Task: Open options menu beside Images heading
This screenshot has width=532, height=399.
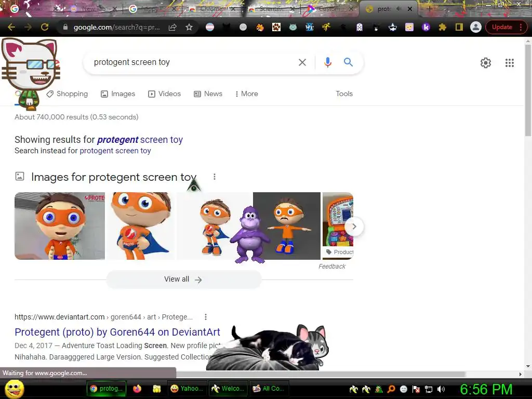Action: (x=215, y=177)
